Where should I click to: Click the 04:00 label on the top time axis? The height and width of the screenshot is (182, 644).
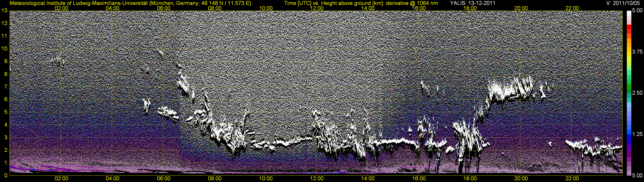pos(112,8)
